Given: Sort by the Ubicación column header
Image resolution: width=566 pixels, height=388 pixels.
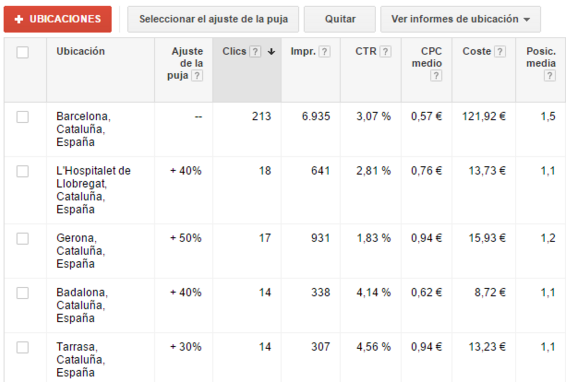Looking at the screenshot, I should click(x=80, y=51).
